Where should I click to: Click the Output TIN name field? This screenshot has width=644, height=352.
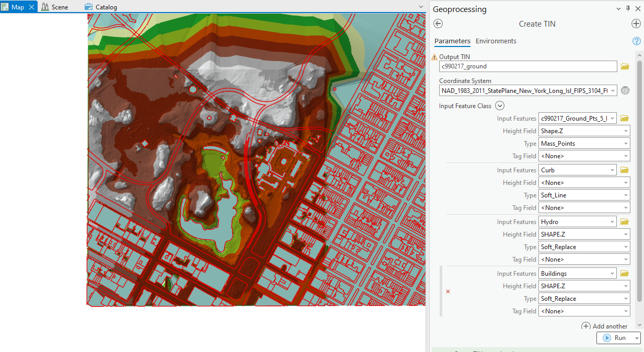click(527, 66)
